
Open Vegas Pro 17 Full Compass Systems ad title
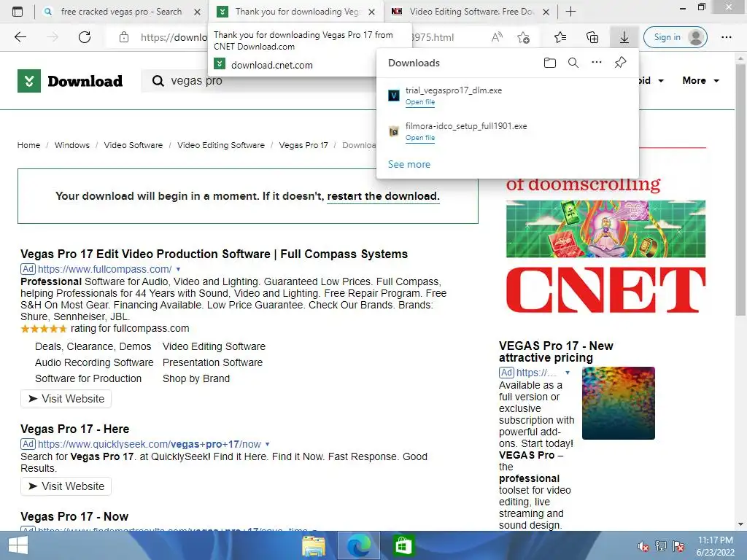(214, 254)
